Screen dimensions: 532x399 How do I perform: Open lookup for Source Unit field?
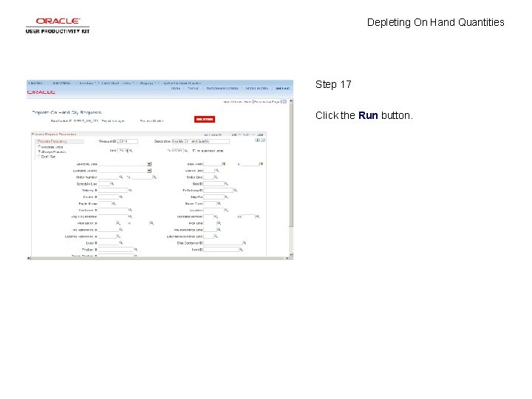point(217,171)
